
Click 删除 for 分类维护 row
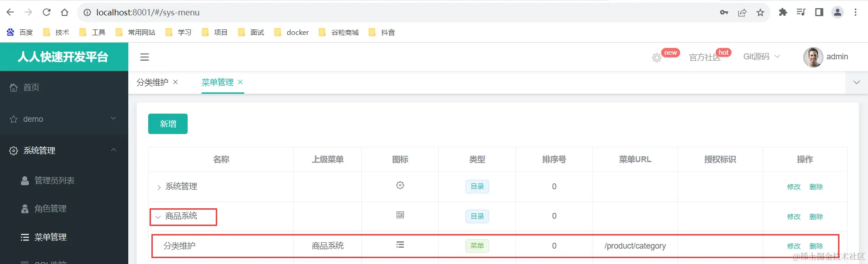(x=816, y=246)
